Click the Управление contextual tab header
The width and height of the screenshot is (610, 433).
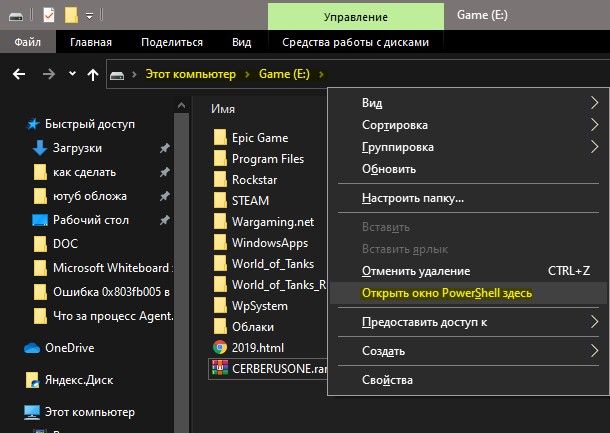356,17
